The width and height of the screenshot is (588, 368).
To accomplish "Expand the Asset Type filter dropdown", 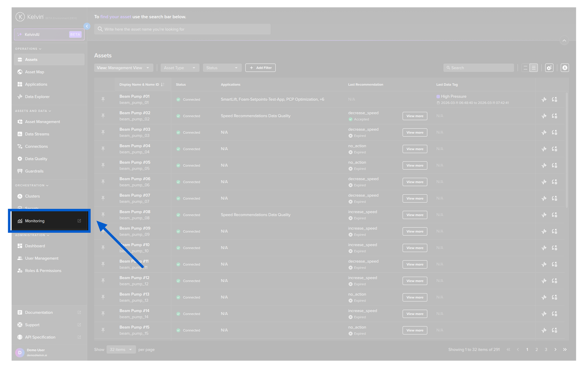I will click(180, 68).
